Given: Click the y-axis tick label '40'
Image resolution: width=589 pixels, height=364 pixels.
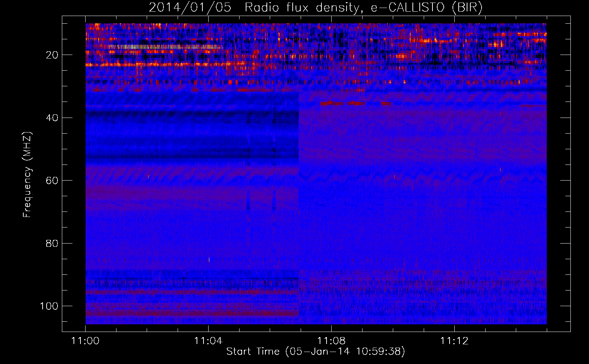Looking at the screenshot, I should click(x=52, y=118).
